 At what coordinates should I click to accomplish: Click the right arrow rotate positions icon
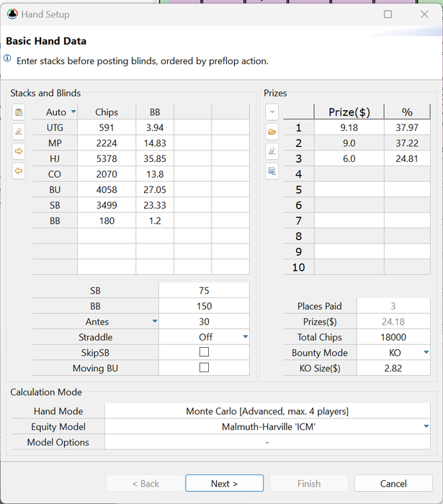click(19, 151)
